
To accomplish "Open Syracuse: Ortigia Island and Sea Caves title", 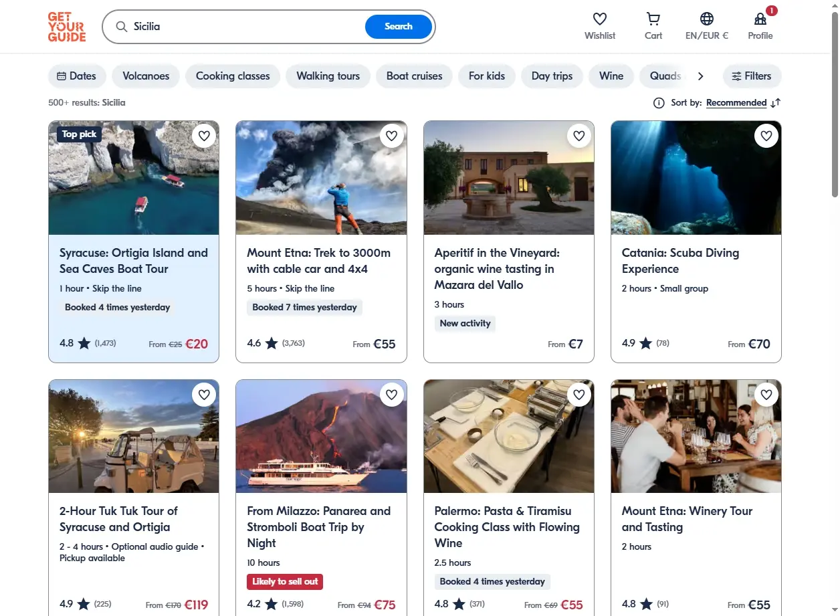I will click(134, 261).
